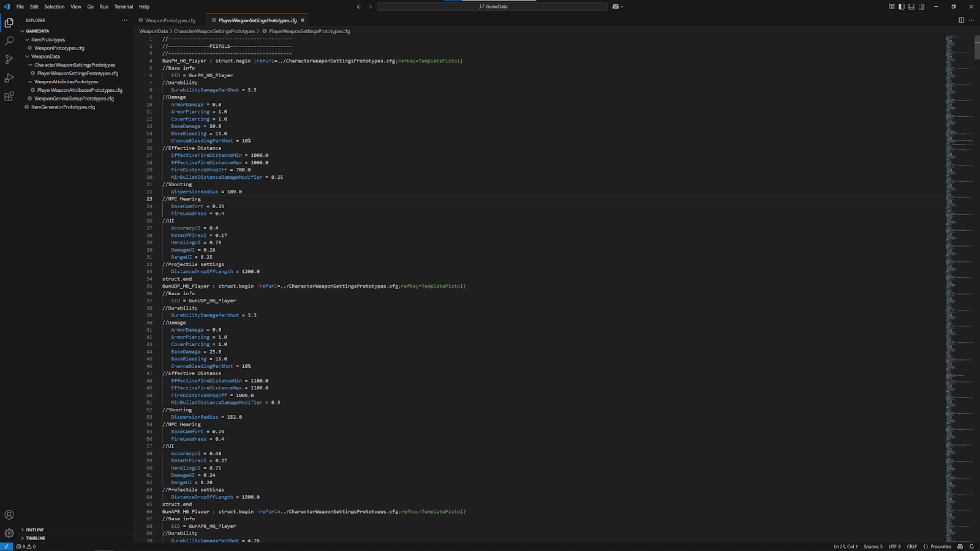Open the Terminal menu
Image resolution: width=980 pixels, height=551 pixels.
(x=123, y=7)
